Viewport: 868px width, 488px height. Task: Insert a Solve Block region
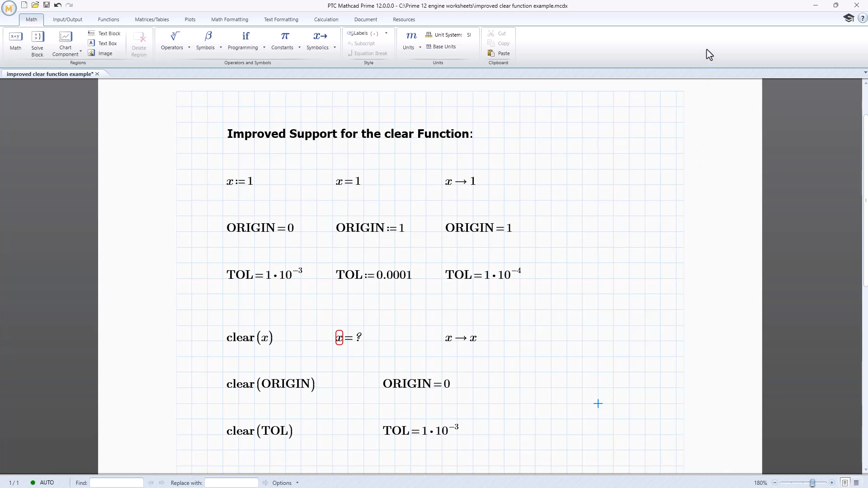(x=38, y=44)
